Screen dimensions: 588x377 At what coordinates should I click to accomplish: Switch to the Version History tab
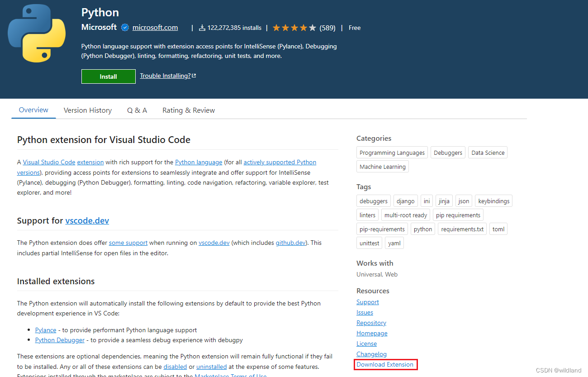pos(88,110)
